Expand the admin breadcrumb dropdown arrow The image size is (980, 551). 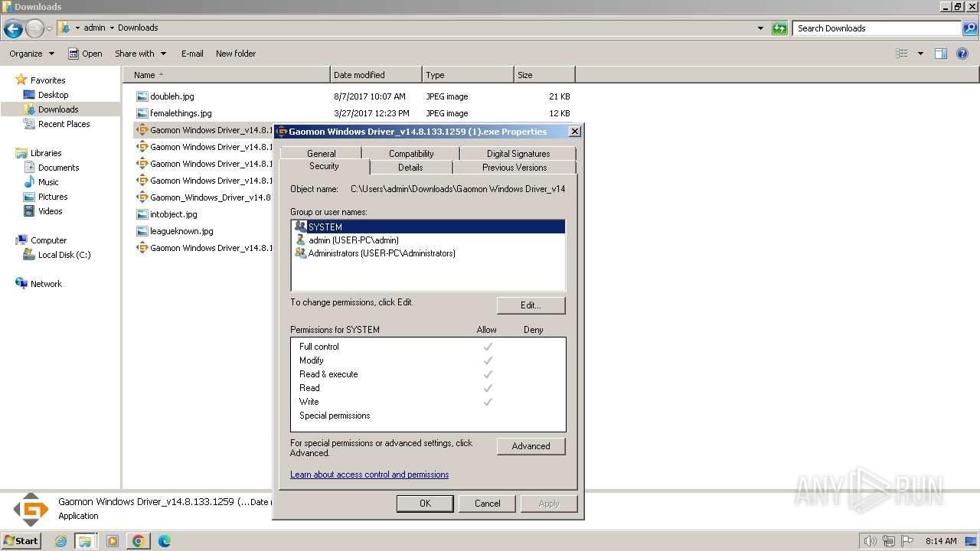coord(112,28)
